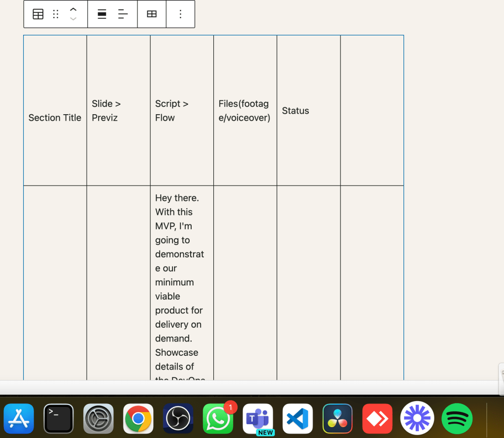The width and height of the screenshot is (504, 438).
Task: Click the empty header cell after Status
Action: click(372, 110)
